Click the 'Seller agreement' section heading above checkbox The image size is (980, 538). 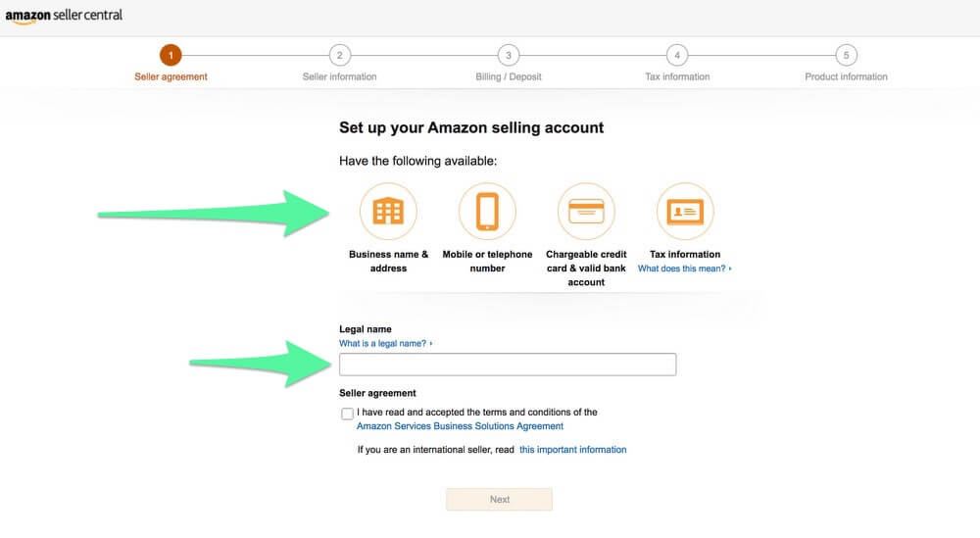(x=377, y=393)
